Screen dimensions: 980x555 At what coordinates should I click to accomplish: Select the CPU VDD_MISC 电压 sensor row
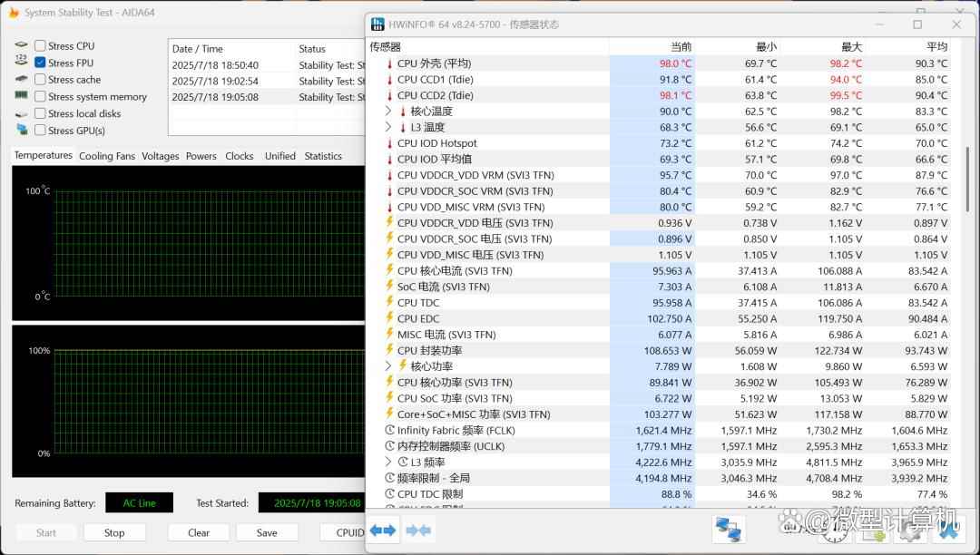[659, 255]
